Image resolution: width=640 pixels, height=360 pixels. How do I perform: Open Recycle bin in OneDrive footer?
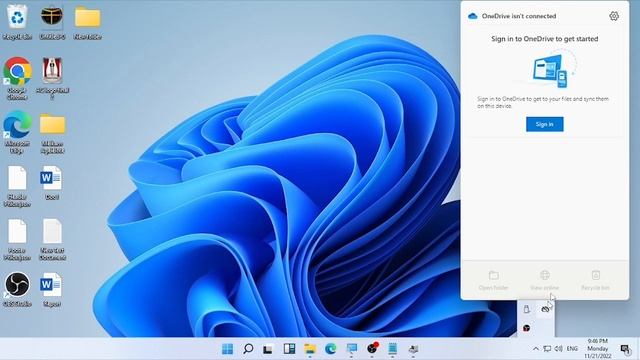click(x=596, y=280)
